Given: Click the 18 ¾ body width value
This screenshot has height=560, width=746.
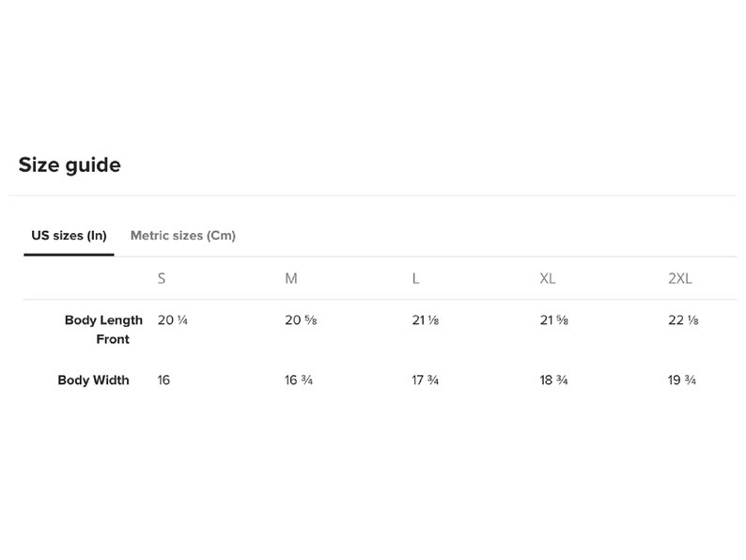Looking at the screenshot, I should [553, 381].
